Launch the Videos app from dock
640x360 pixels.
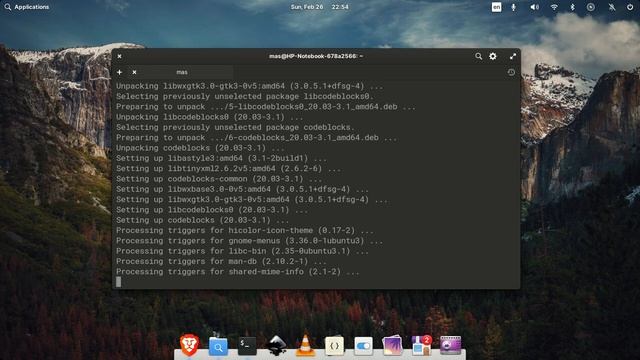[450, 346]
